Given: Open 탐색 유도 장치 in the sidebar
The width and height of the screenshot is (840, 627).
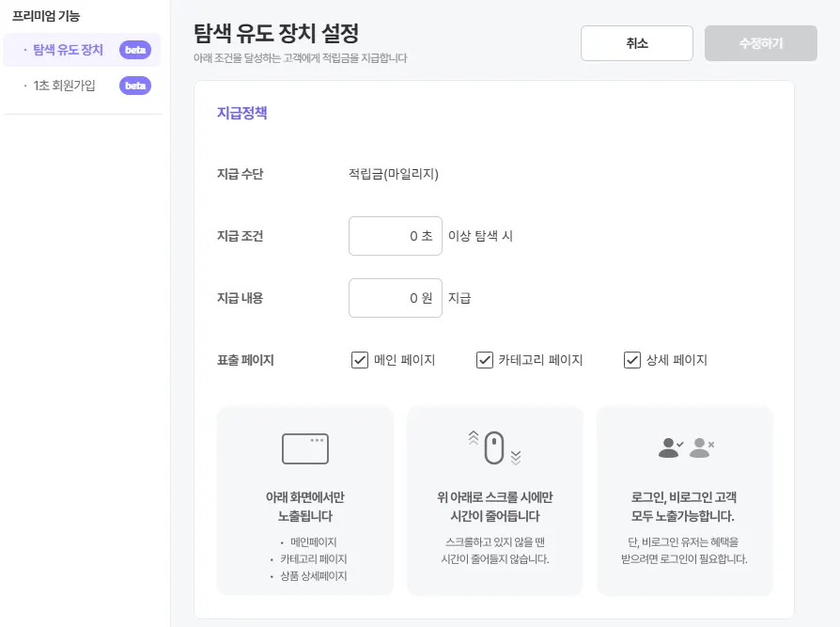Looking at the screenshot, I should coord(68,50).
